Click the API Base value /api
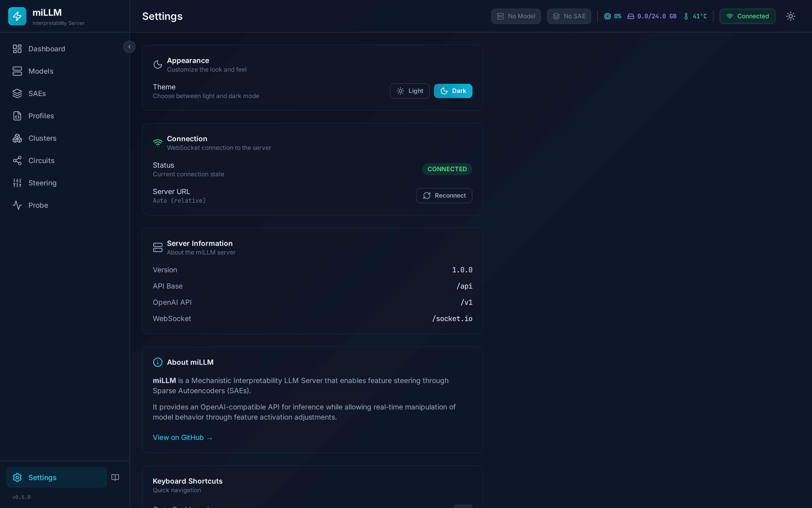 [464, 286]
